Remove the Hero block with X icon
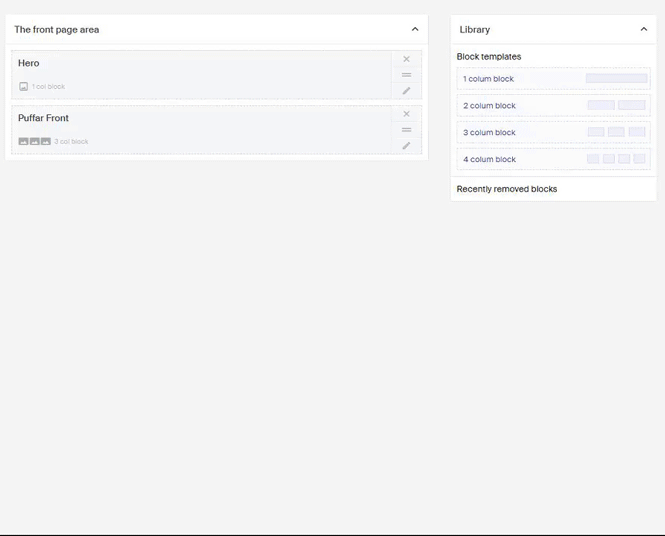Screen dimensions: 665x536 point(406,59)
